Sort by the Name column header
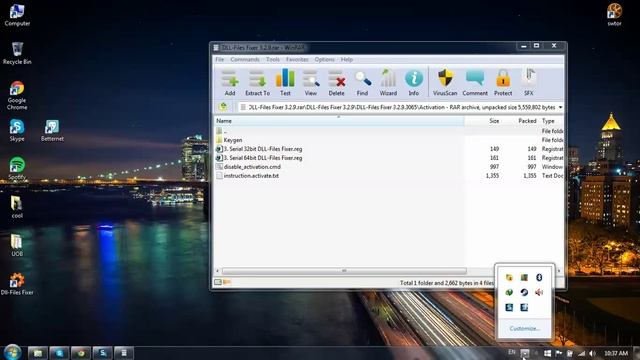The height and width of the screenshot is (360, 640). tap(339, 121)
